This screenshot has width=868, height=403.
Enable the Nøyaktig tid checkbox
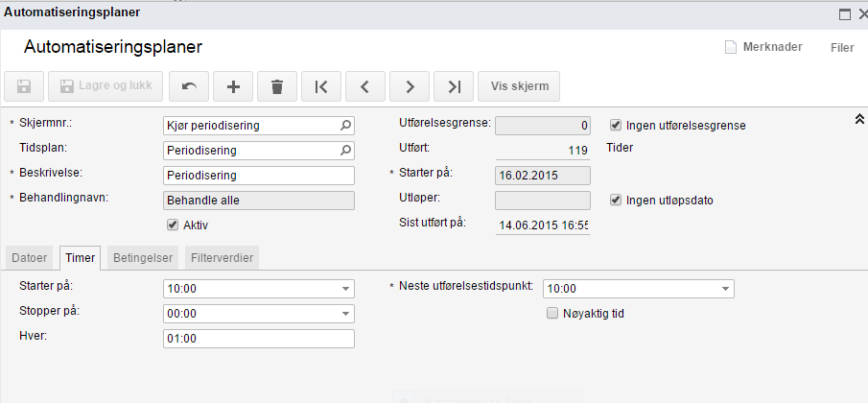[551, 313]
